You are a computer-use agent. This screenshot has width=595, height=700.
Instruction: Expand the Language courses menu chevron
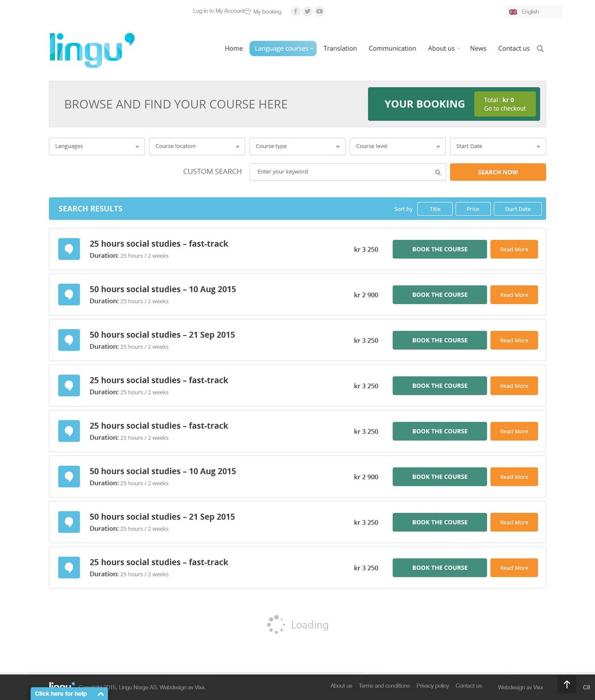311,49
